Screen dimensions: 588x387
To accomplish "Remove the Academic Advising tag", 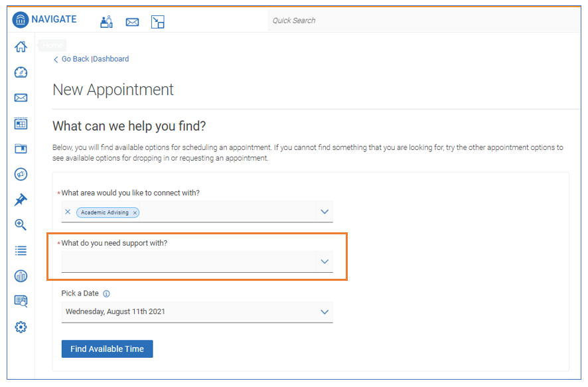I will click(x=135, y=212).
